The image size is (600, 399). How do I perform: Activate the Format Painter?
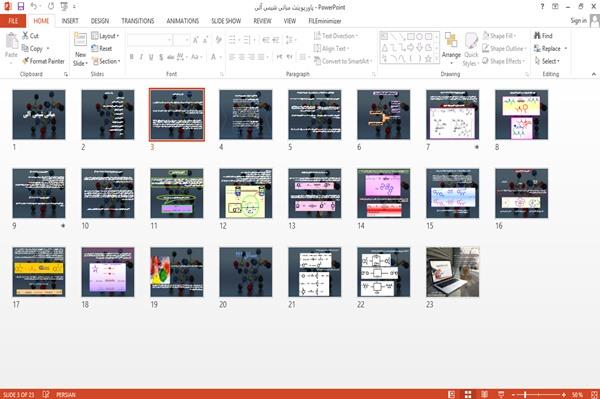(x=43, y=61)
